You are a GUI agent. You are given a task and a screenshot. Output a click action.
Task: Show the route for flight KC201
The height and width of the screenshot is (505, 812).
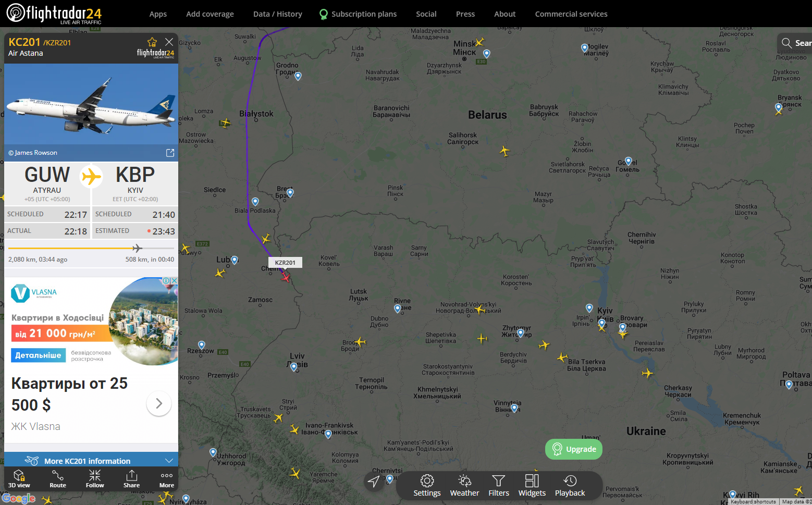click(x=58, y=478)
